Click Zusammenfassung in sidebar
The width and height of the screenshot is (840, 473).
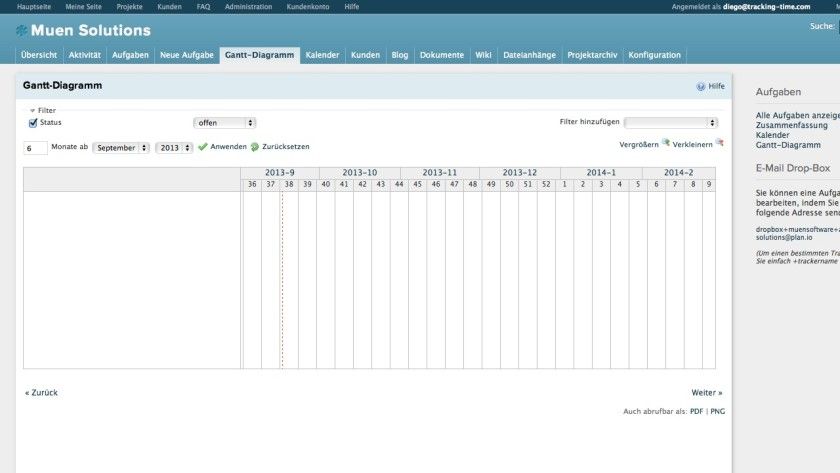(791, 125)
